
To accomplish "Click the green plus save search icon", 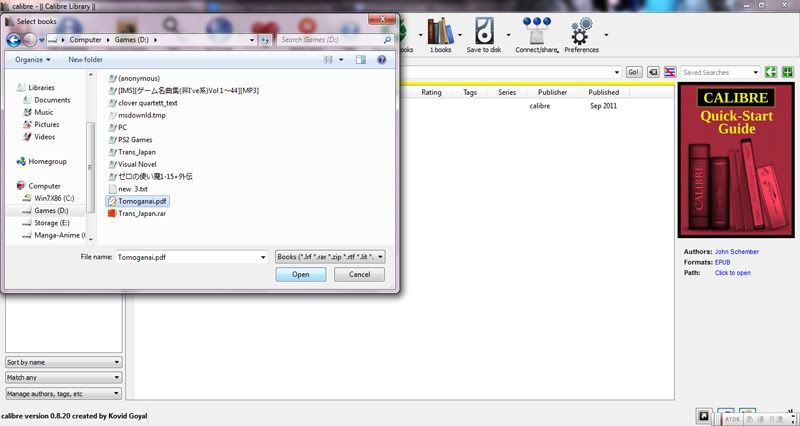I will [788, 72].
